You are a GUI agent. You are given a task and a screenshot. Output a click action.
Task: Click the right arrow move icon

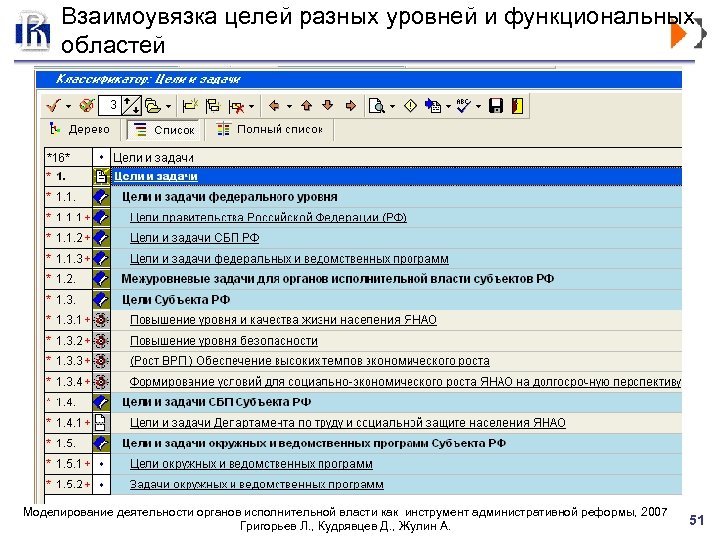coord(351,106)
